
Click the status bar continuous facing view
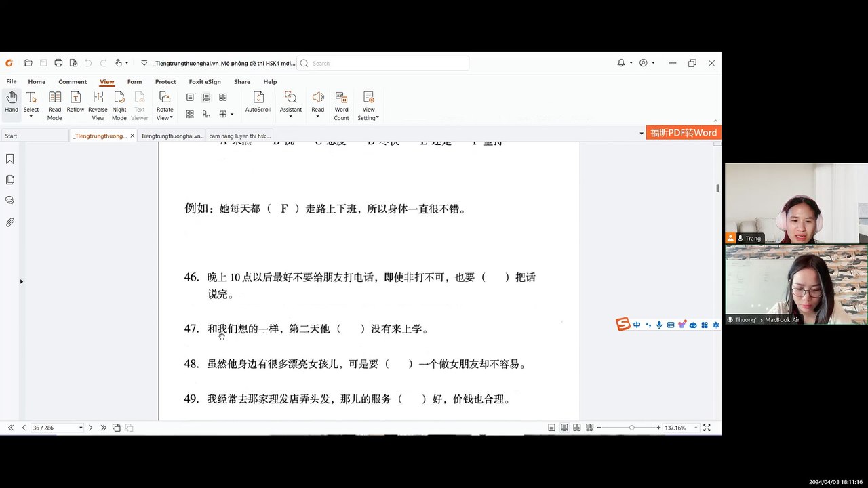[x=590, y=428]
